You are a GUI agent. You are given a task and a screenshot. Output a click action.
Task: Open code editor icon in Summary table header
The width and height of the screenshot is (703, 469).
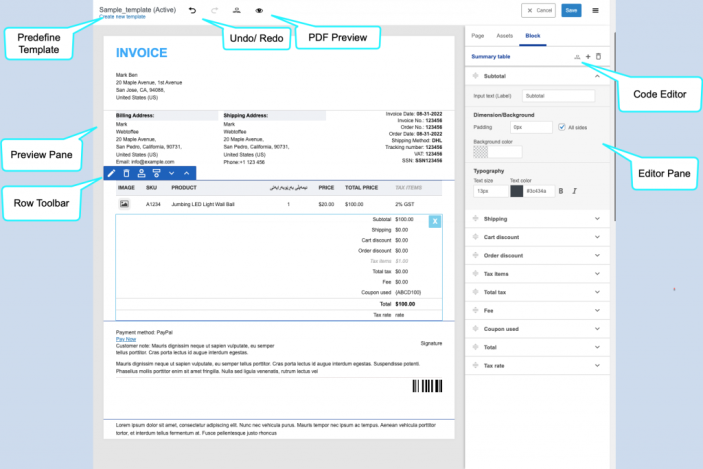(x=577, y=57)
